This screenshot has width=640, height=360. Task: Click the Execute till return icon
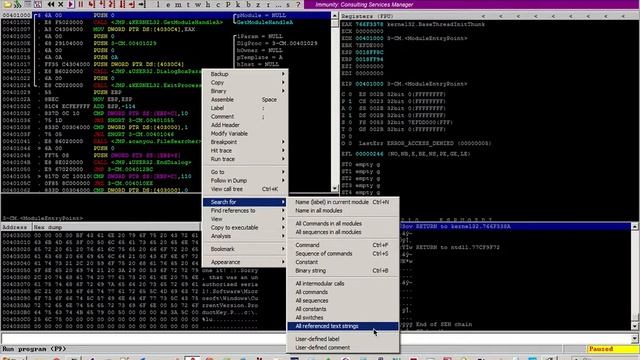(x=131, y=4)
